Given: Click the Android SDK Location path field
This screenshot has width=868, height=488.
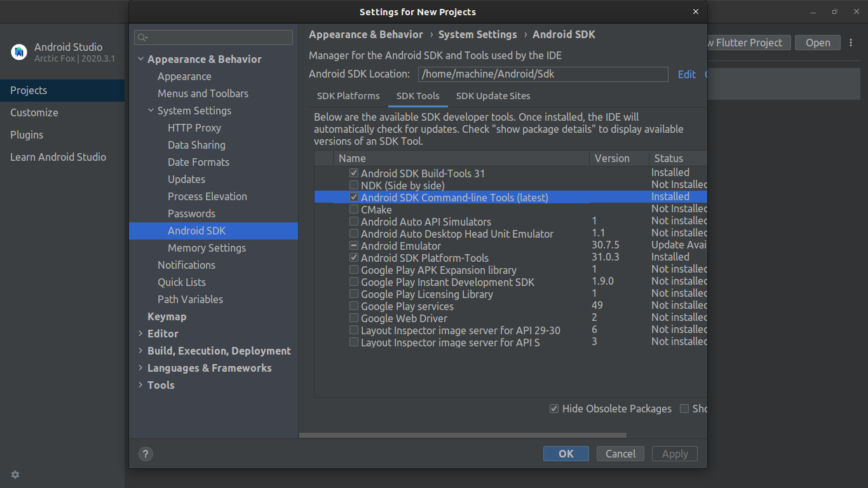Looking at the screenshot, I should [543, 74].
